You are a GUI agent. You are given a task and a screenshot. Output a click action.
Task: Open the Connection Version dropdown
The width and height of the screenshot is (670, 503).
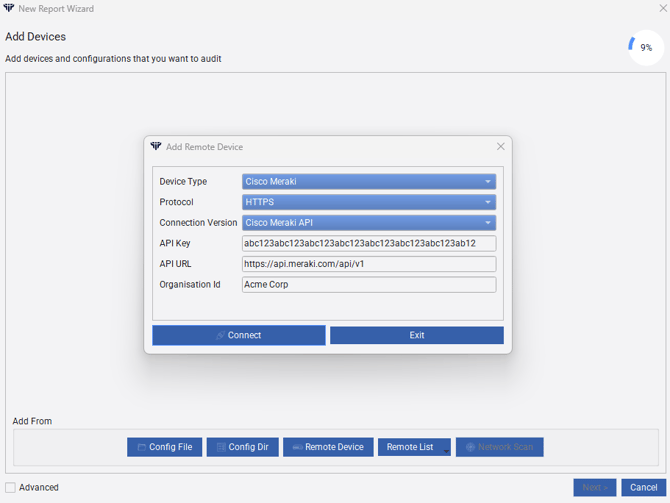pos(369,223)
